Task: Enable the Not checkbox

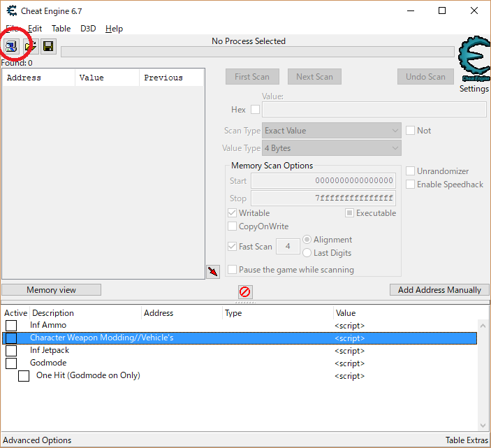Action: pos(410,130)
